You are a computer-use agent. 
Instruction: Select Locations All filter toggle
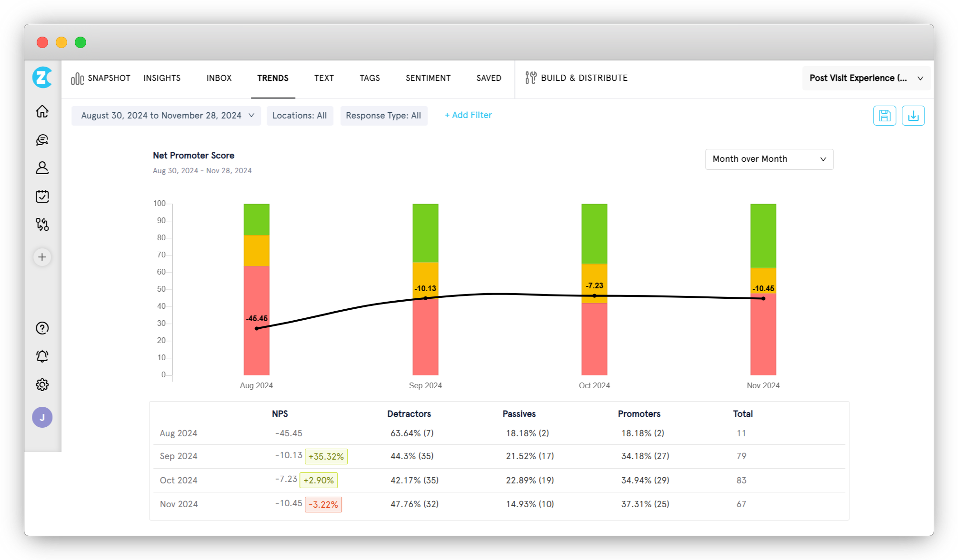pyautogui.click(x=299, y=115)
